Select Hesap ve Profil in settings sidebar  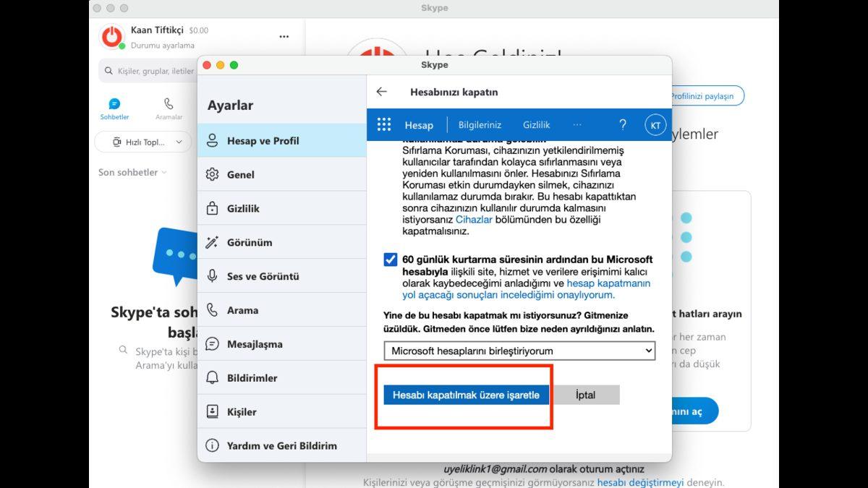point(265,140)
